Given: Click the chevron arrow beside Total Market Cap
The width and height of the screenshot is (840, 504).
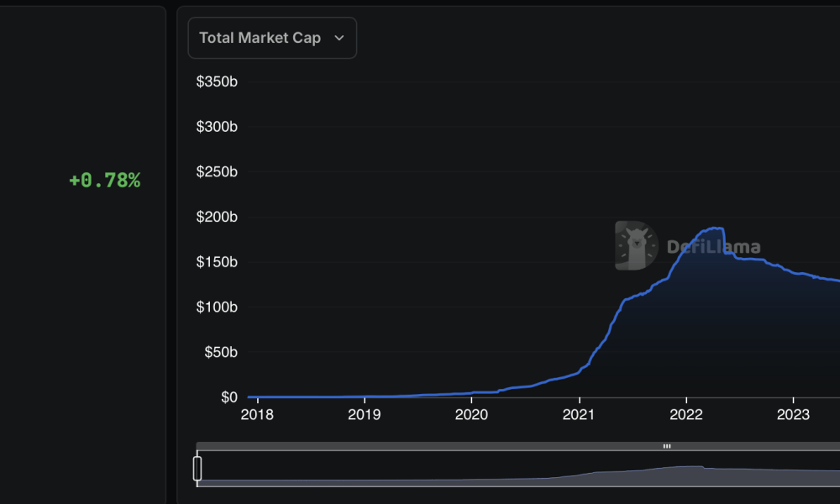Looking at the screenshot, I should (x=339, y=38).
